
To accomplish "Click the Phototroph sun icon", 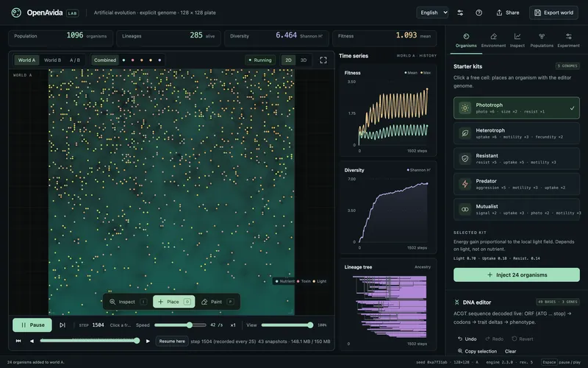I will [465, 108].
